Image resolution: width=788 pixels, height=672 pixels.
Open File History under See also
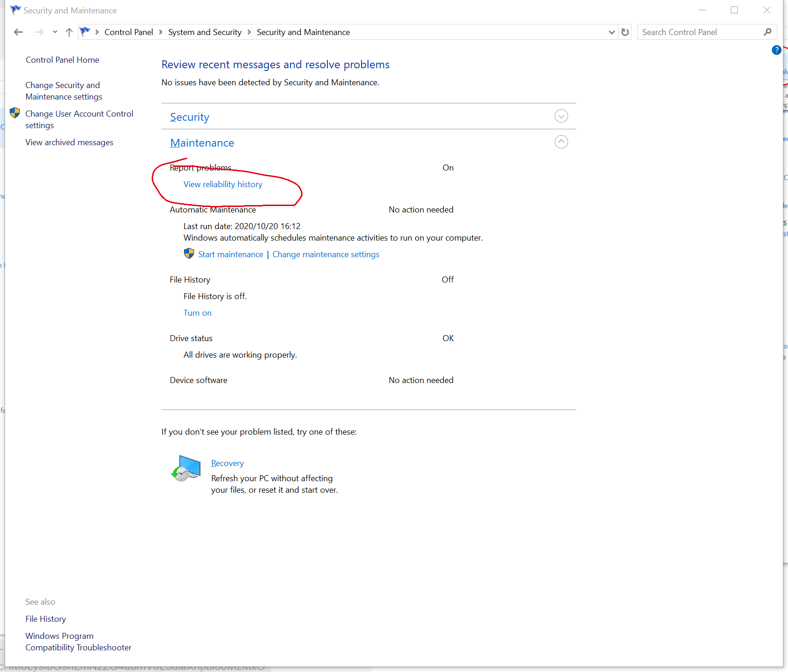[46, 619]
